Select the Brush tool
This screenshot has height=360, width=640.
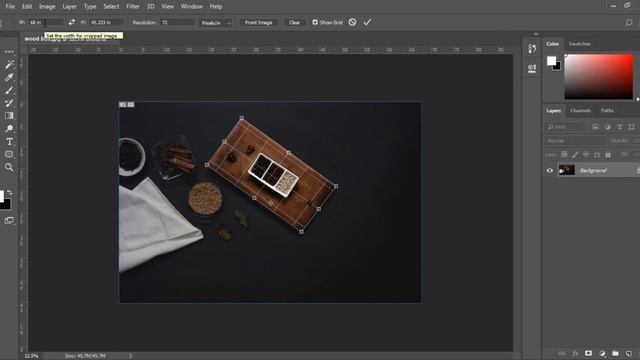[x=9, y=90]
